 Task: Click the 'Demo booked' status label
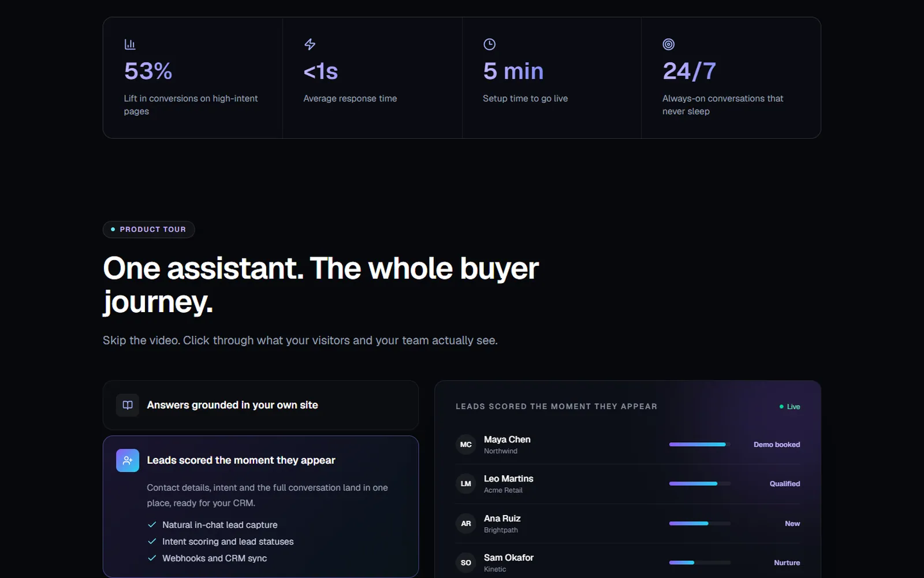coord(777,444)
